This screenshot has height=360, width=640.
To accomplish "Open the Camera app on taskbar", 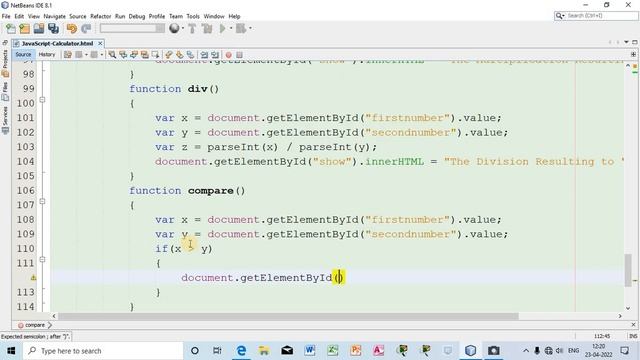I will [493, 351].
